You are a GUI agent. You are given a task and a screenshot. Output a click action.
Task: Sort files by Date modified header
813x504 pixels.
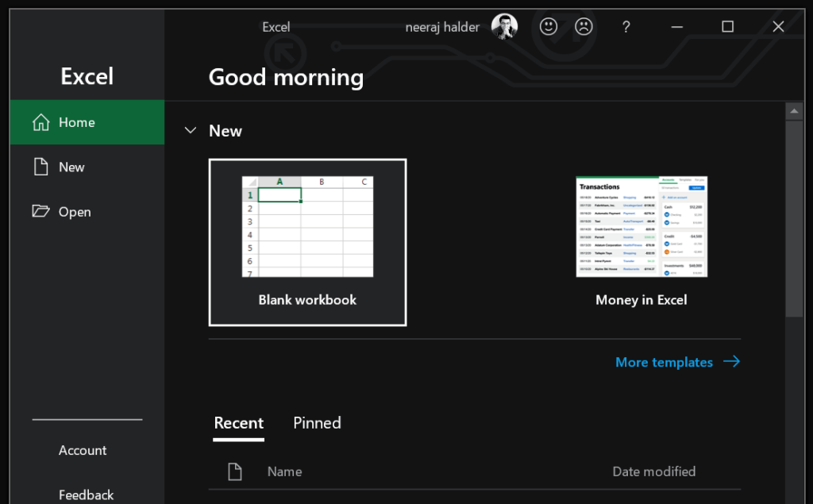pyautogui.click(x=654, y=471)
